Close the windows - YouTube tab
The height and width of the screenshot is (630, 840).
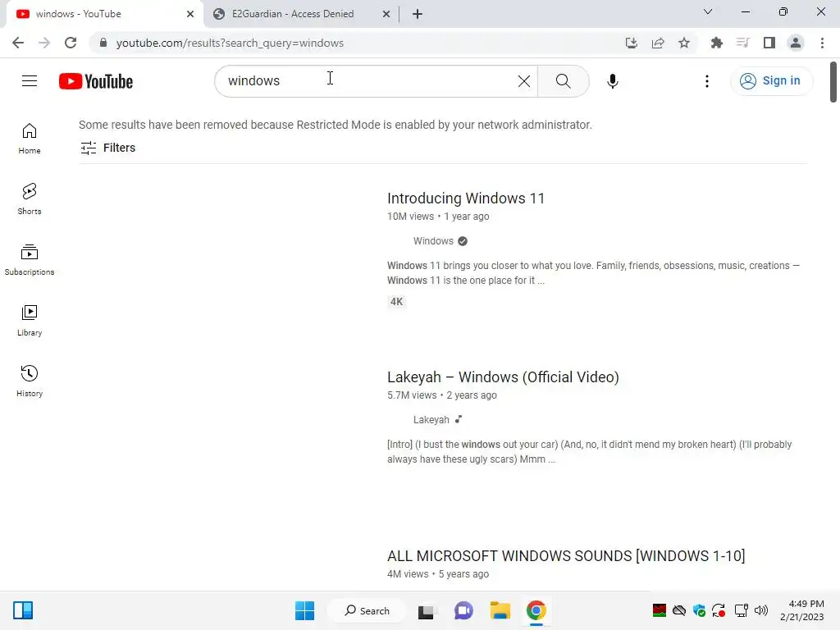[x=190, y=15]
